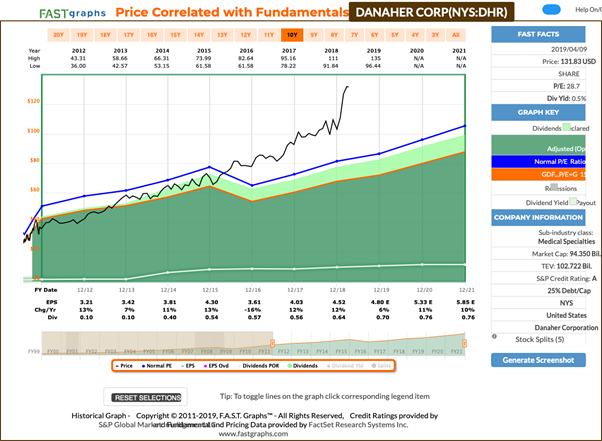Click the active 10Y range tab

pyautogui.click(x=292, y=35)
